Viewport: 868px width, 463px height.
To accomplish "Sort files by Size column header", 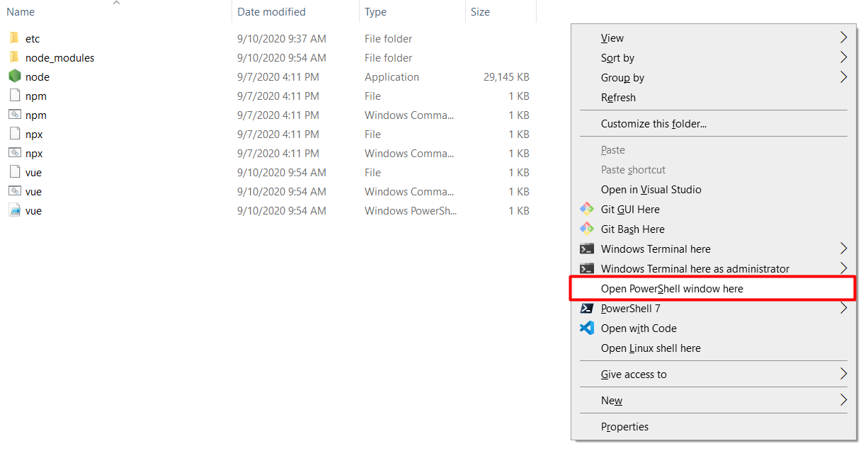I will (x=480, y=12).
